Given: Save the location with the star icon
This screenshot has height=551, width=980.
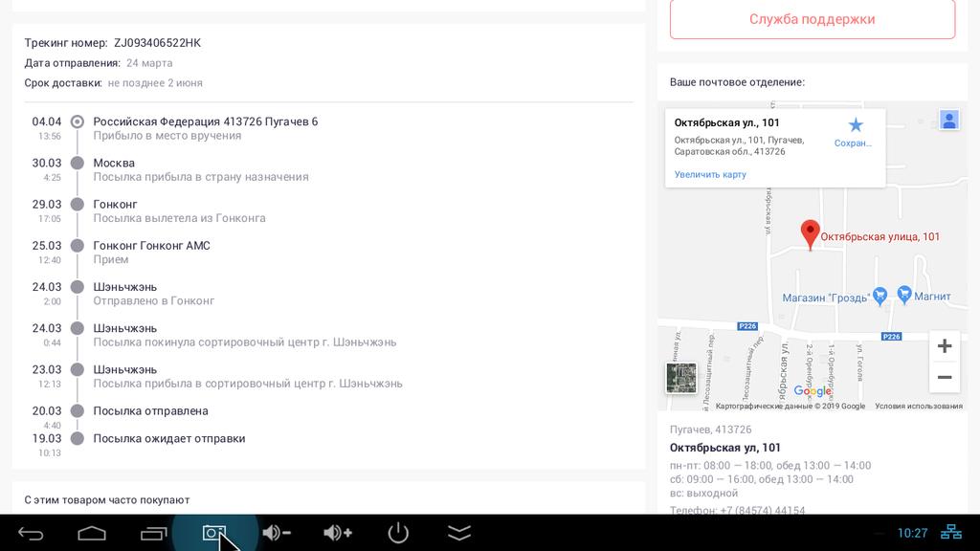Looking at the screenshot, I should (855, 126).
